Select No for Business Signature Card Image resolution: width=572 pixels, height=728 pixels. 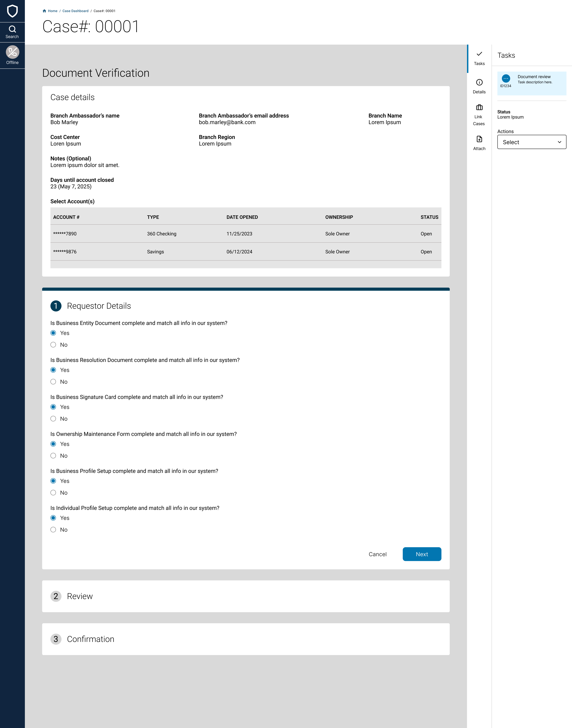[53, 419]
